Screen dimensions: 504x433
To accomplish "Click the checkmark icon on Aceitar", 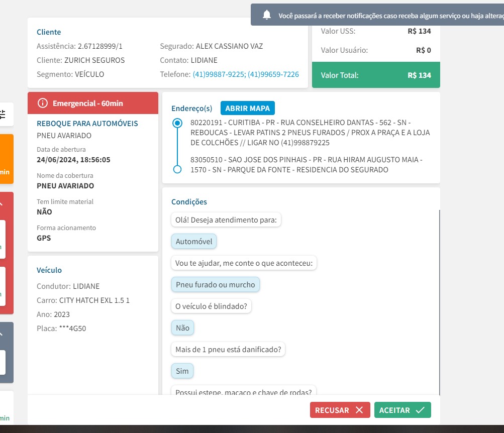I will tap(420, 410).
